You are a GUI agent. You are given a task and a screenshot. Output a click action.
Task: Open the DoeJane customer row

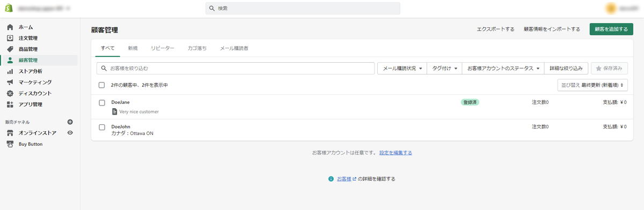pos(362,107)
